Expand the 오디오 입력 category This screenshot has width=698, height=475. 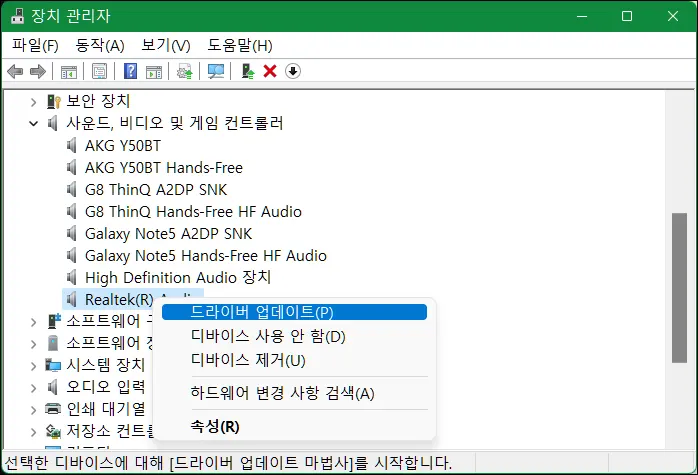coord(33,388)
